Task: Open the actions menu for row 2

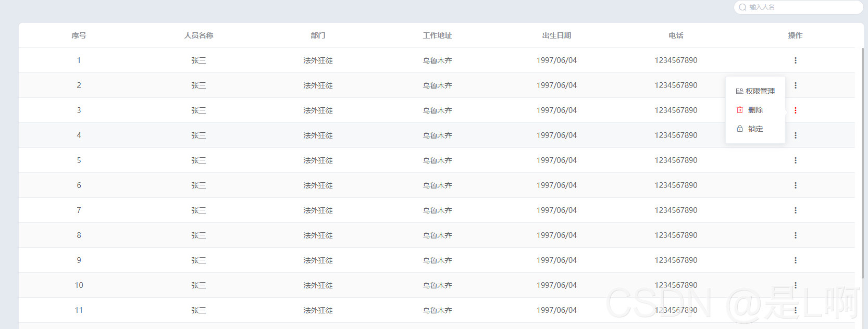Action: (795, 85)
